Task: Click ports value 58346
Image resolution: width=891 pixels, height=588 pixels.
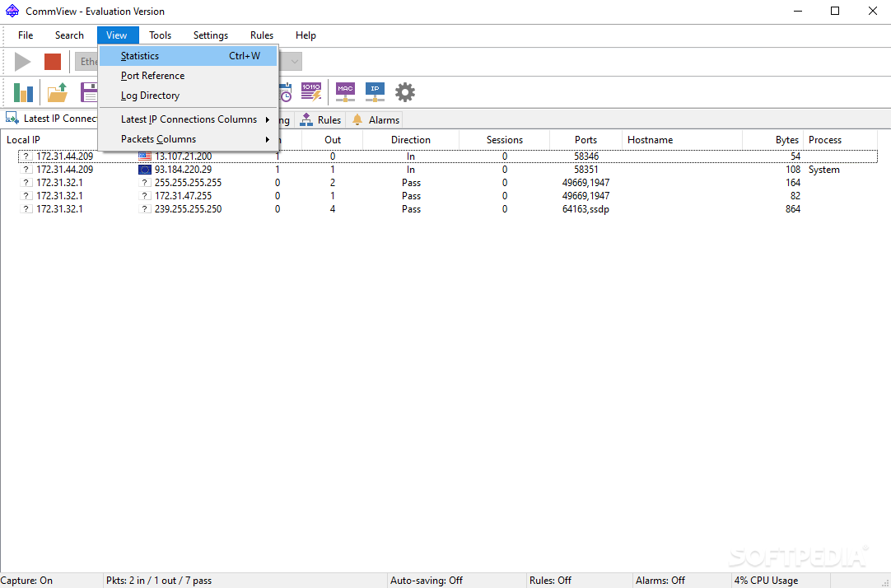Action: 585,156
